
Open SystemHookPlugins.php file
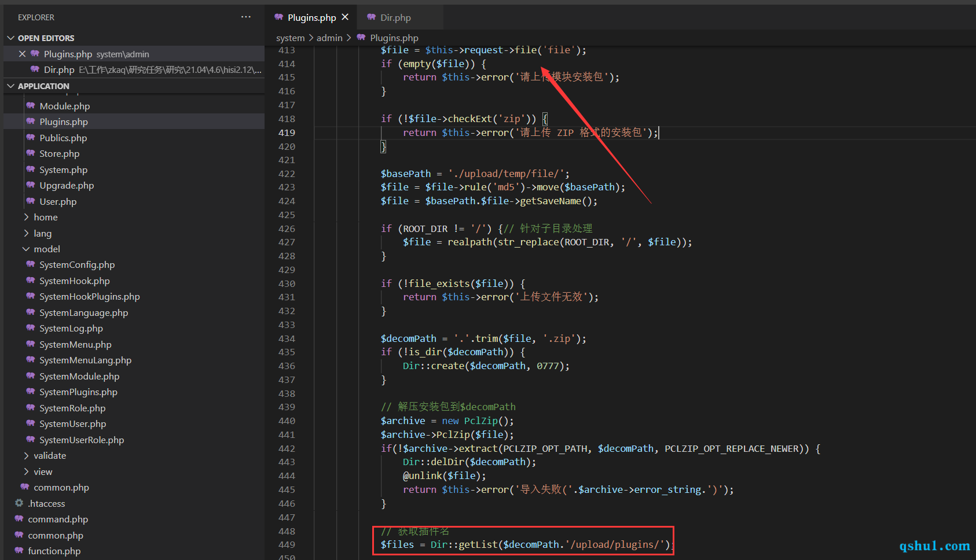click(90, 297)
